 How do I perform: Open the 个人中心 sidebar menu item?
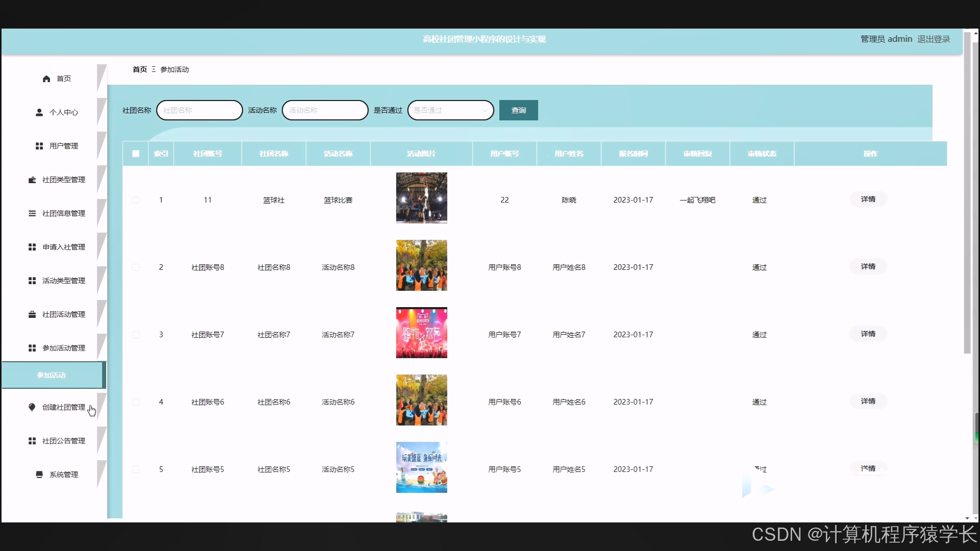click(x=54, y=112)
